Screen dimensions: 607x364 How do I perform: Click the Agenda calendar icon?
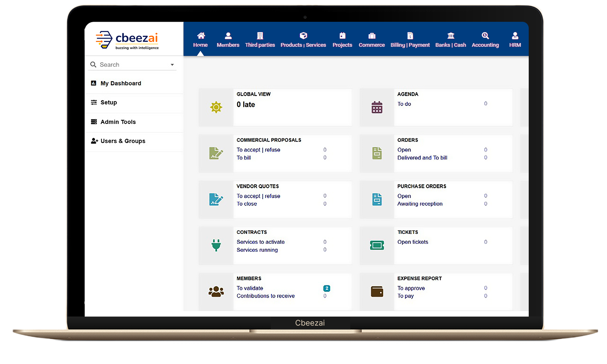tap(377, 107)
